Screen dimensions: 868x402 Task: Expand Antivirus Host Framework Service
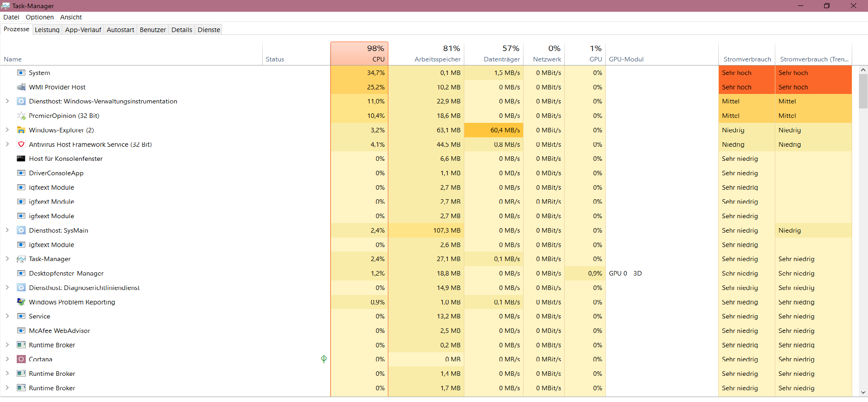7,145
